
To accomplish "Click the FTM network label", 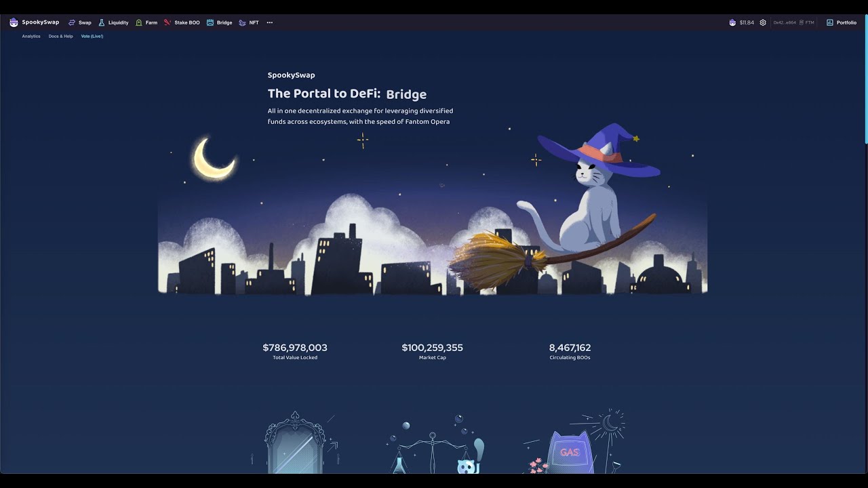I will pos(810,22).
